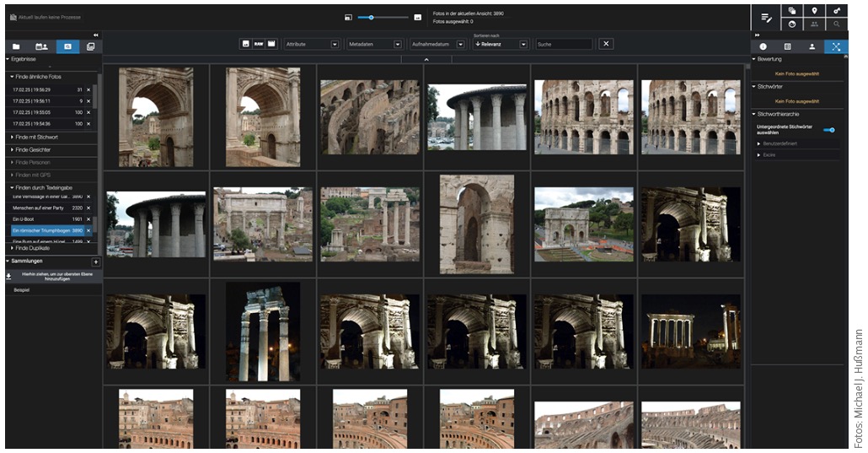Add a new collection with plus icon

(x=95, y=262)
